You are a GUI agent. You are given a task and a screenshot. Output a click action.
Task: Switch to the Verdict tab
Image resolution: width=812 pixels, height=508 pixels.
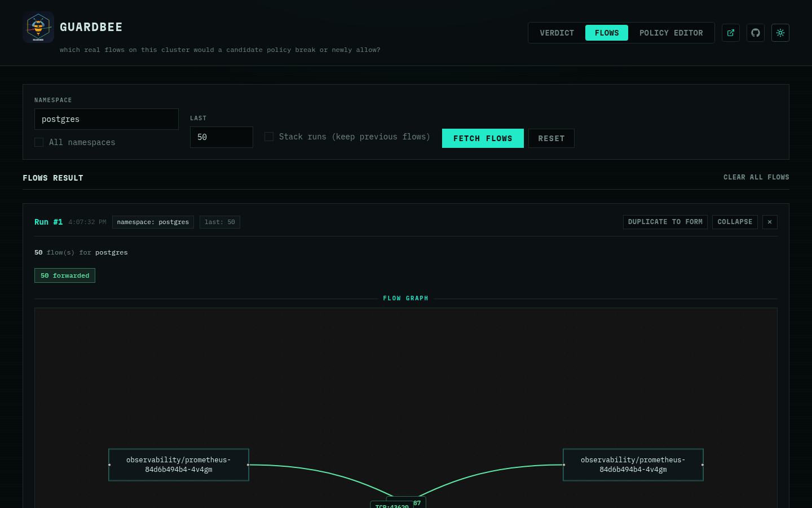[x=557, y=33]
